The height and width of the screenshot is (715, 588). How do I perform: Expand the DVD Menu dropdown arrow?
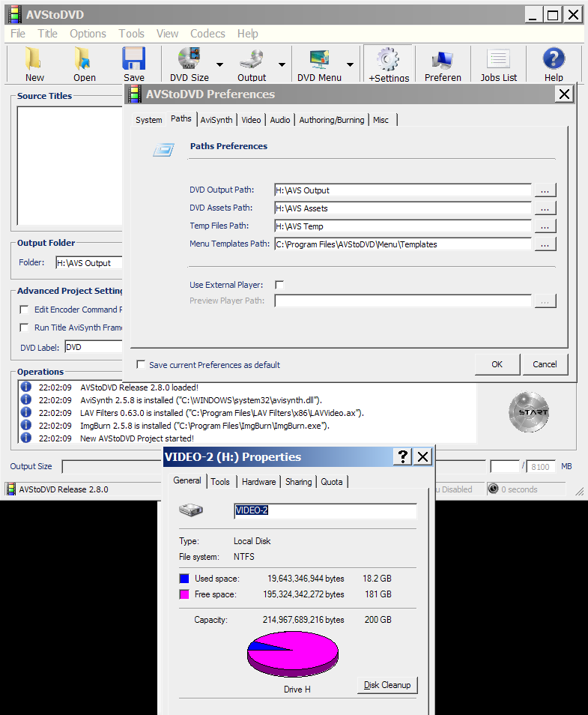click(x=350, y=64)
